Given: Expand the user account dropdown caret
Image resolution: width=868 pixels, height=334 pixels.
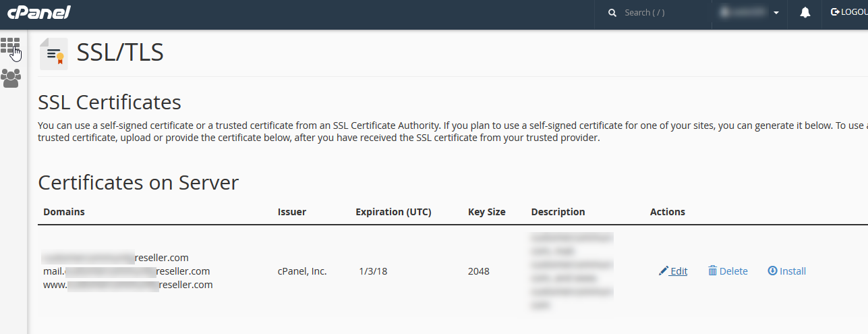Looking at the screenshot, I should pos(776,13).
